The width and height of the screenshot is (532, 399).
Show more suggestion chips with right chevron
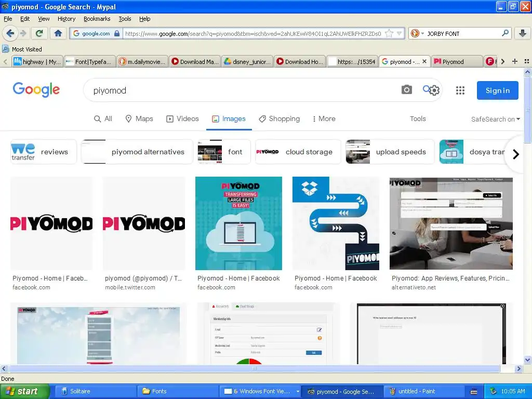516,154
